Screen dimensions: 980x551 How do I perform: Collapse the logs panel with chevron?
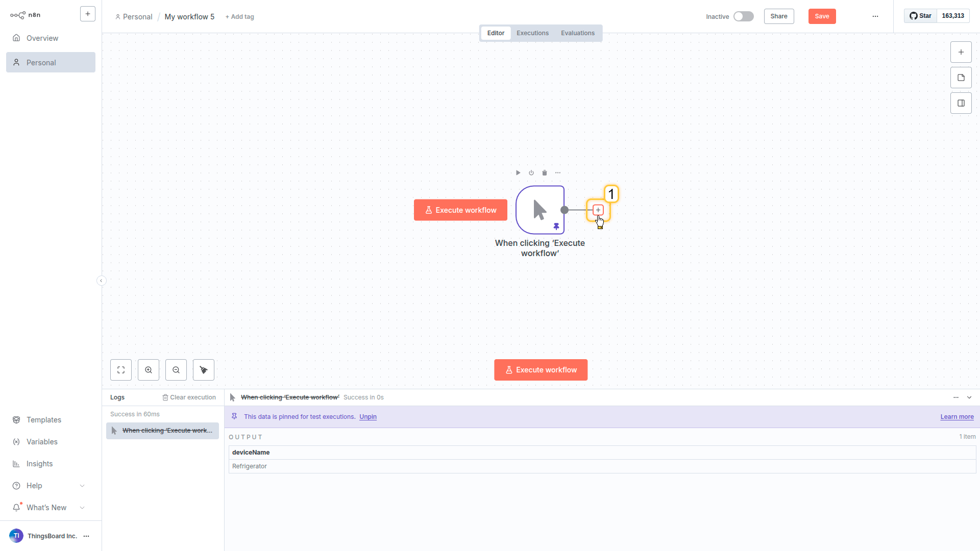coord(969,397)
